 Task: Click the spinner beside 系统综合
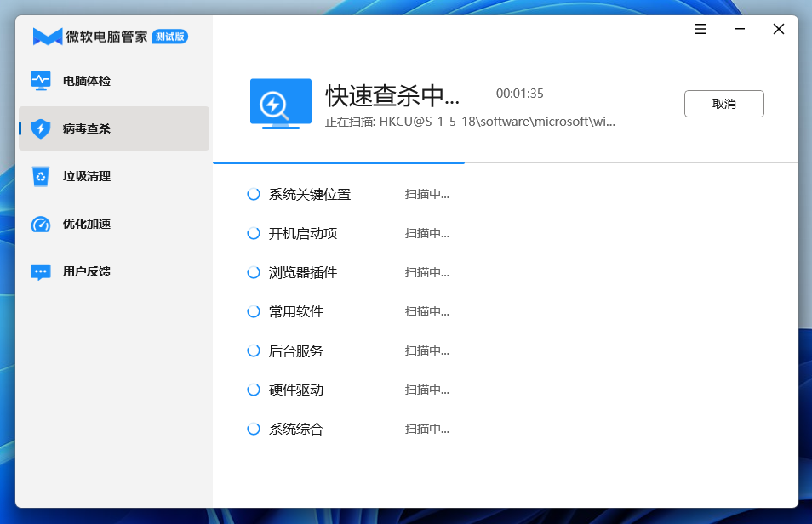coord(254,429)
